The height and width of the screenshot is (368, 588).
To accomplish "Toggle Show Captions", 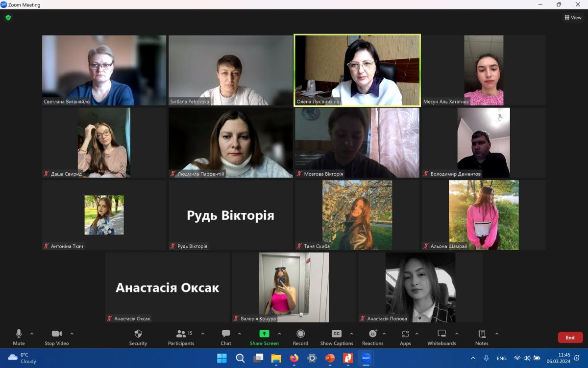I will [337, 337].
